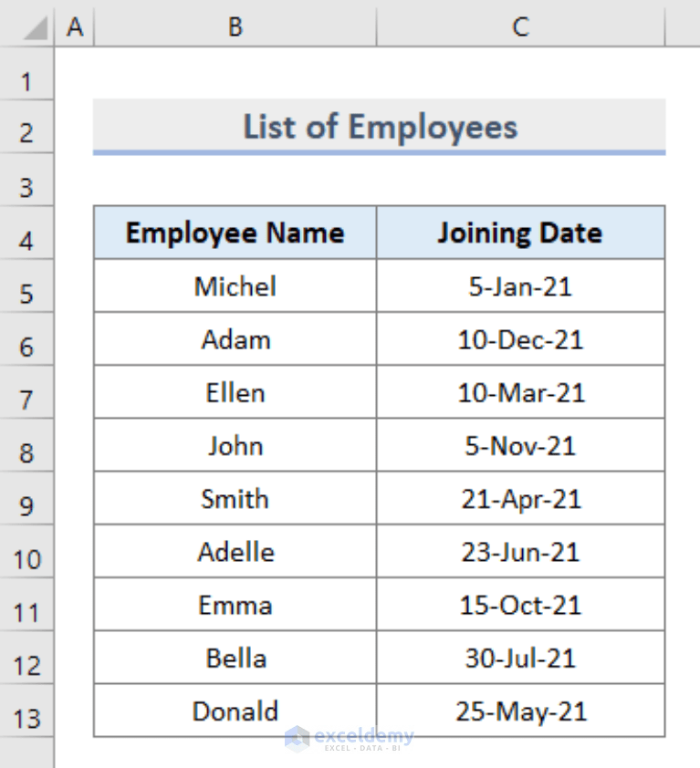Viewport: 700px width, 768px height.
Task: Click the cell containing Adam
Action: pyautogui.click(x=235, y=339)
